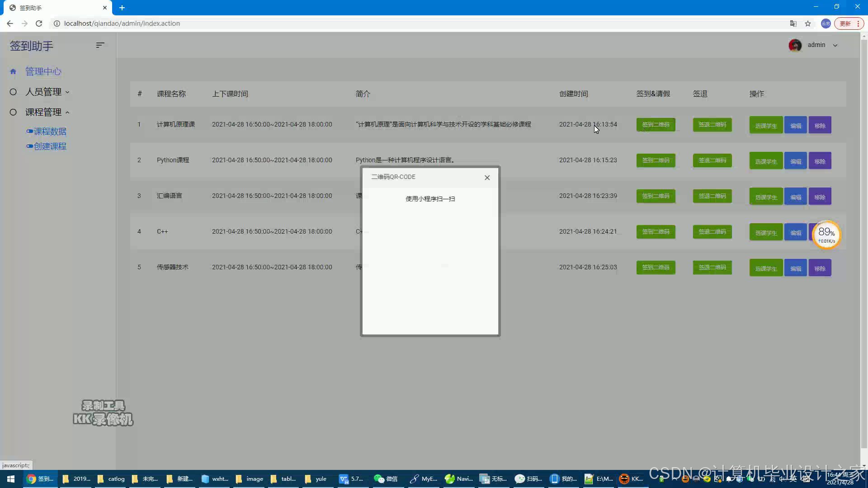This screenshot has width=868, height=488.
Task: Open the admin user dropdown arrow
Action: tap(835, 45)
